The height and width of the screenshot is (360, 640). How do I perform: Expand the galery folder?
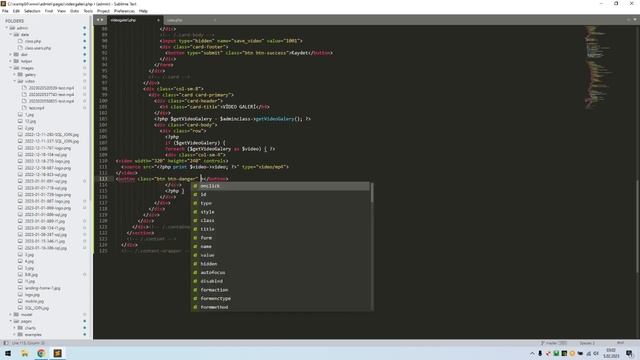(x=15, y=75)
